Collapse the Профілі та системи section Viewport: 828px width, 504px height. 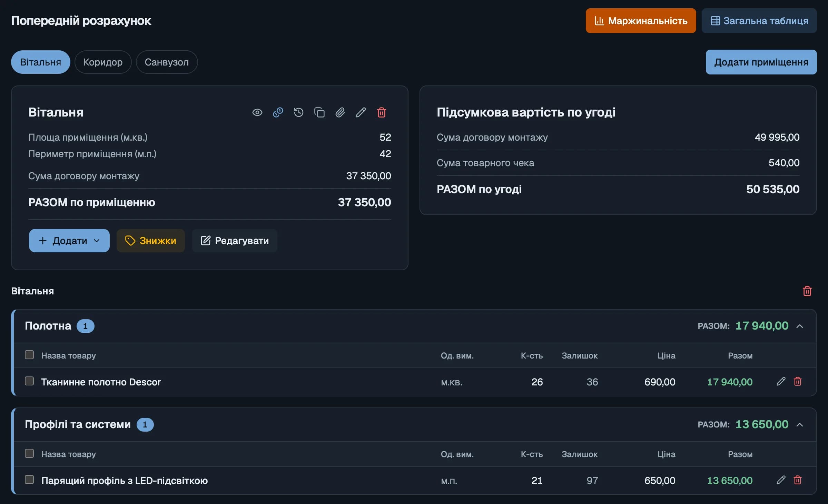(800, 425)
